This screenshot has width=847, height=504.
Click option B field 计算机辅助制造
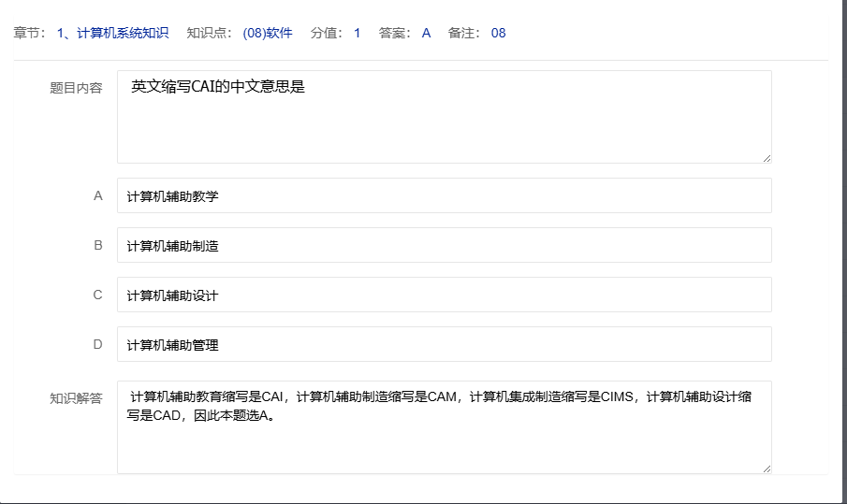[444, 245]
